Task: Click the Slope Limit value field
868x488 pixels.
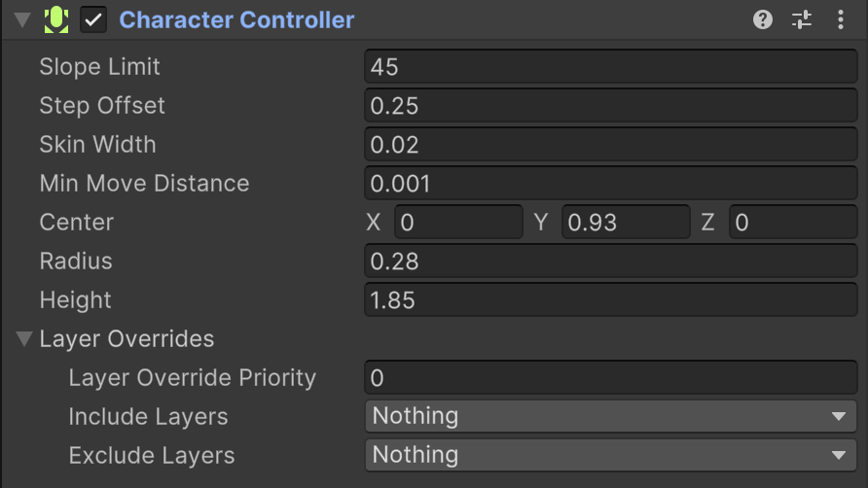Action: [x=610, y=66]
